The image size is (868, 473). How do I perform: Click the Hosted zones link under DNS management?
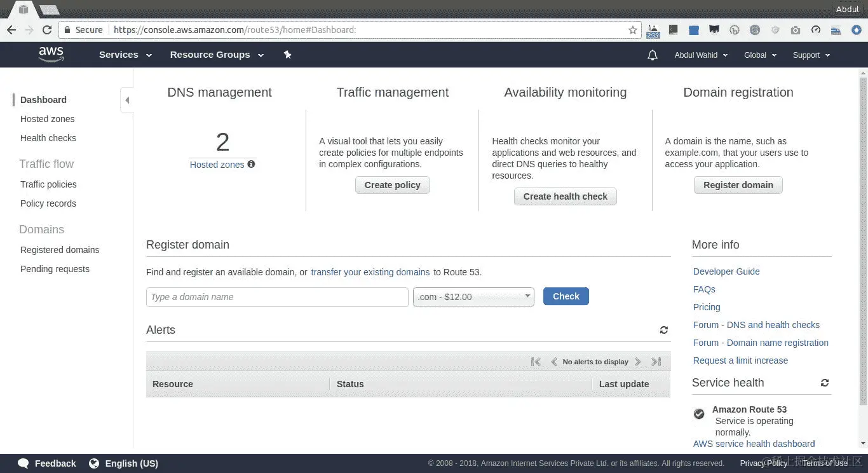(217, 165)
